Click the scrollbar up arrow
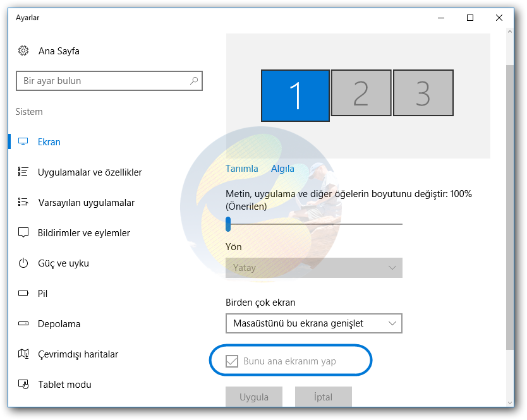Screen dimensions: 527x420 point(510,32)
